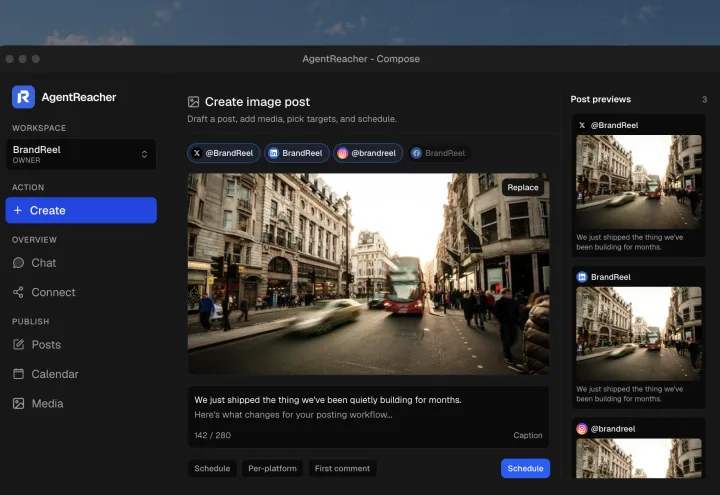Click the LinkedIn icon in BrandReel preview

582,277
